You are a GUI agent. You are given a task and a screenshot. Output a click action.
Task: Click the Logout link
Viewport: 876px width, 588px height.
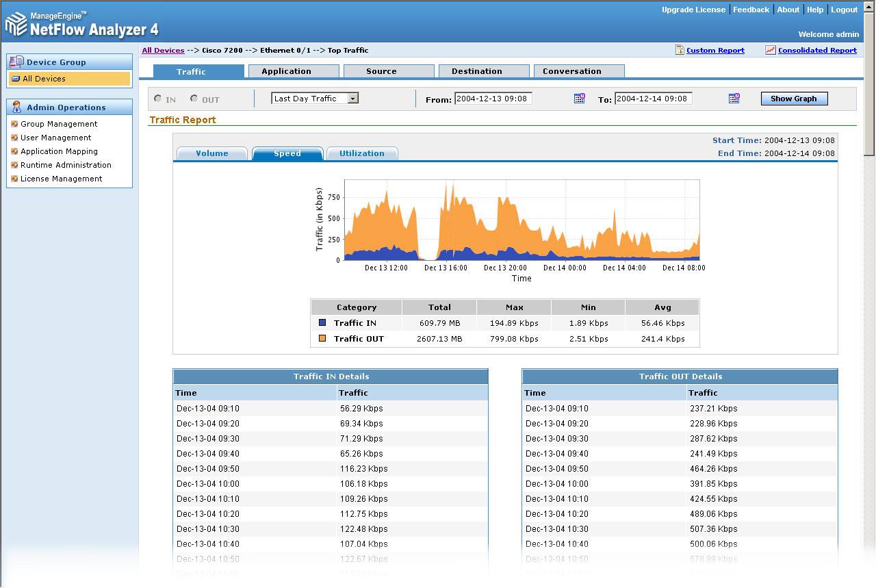[845, 10]
